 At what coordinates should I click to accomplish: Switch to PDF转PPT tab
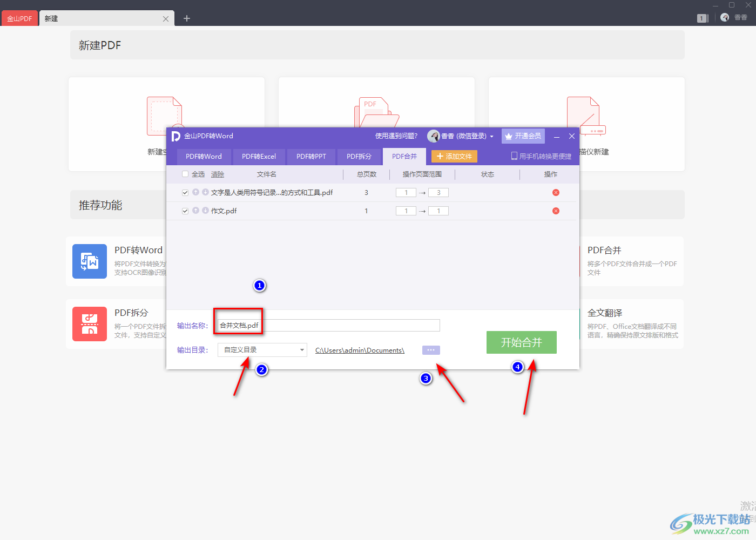pos(311,157)
